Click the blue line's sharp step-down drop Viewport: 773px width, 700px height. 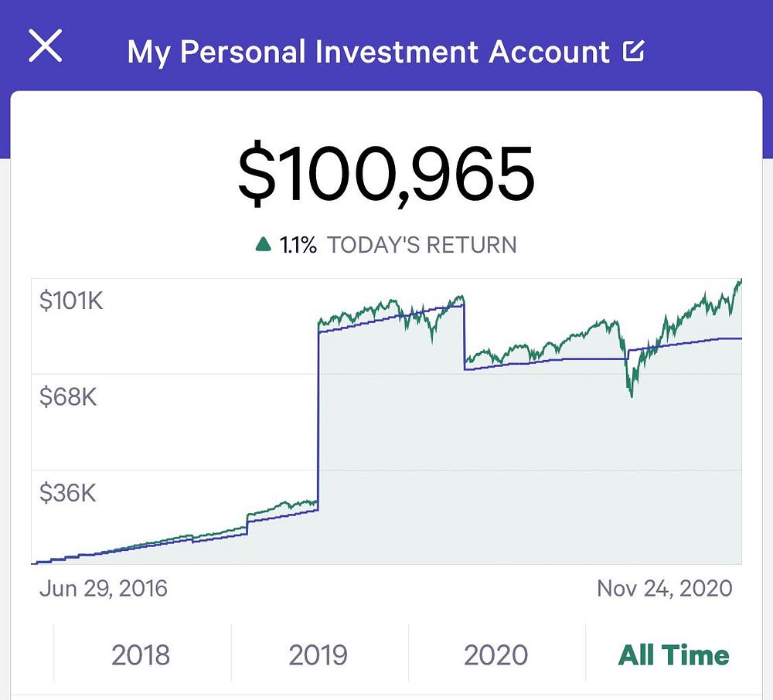click(x=465, y=338)
